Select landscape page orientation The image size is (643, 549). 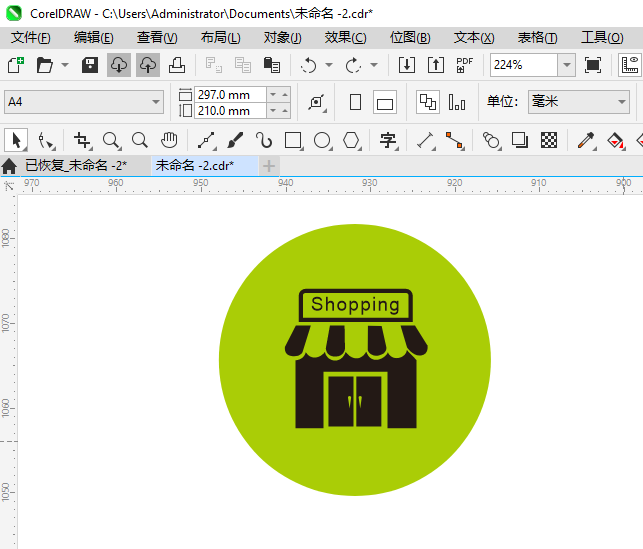[385, 102]
